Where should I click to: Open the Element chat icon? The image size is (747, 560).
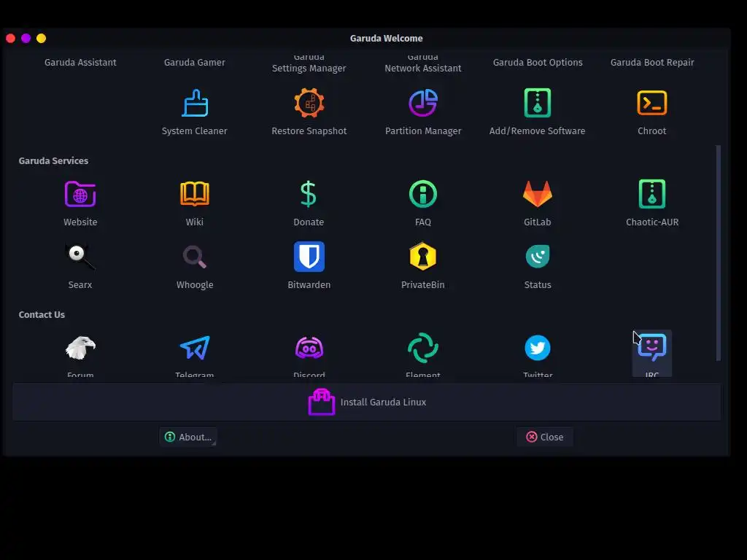(x=423, y=348)
